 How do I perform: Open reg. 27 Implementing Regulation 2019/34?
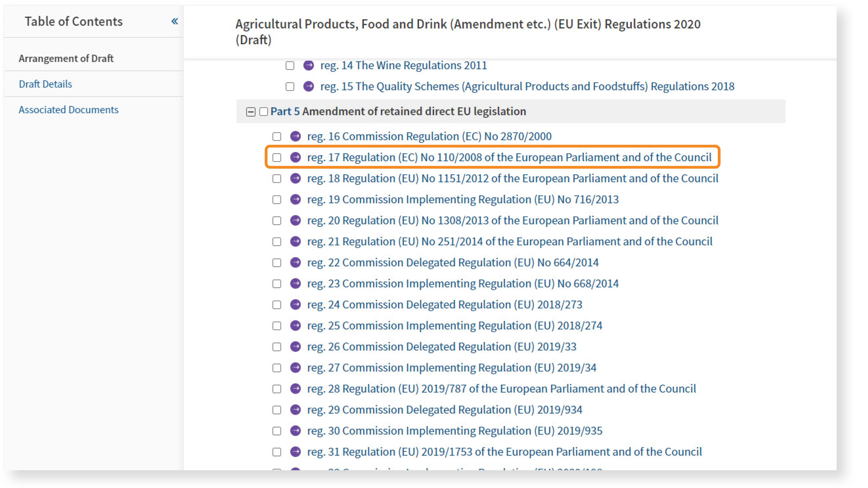(452, 368)
